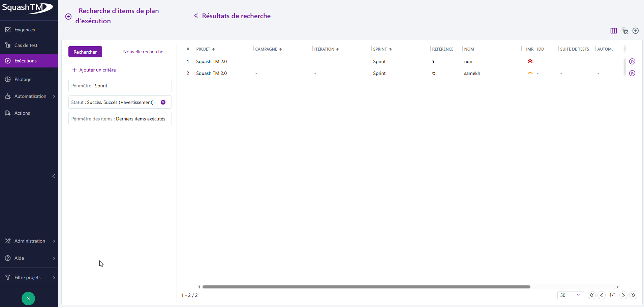Open the page size dropdown showing 50

coord(571,295)
